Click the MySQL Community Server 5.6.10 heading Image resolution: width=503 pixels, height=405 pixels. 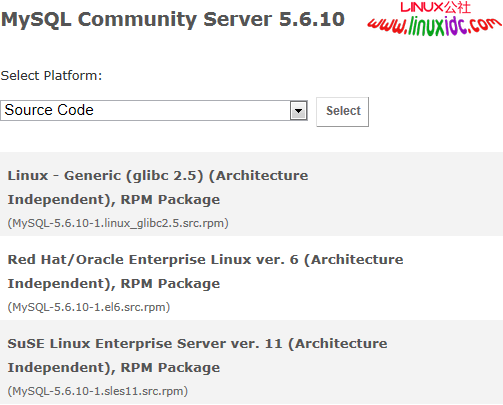(x=173, y=19)
